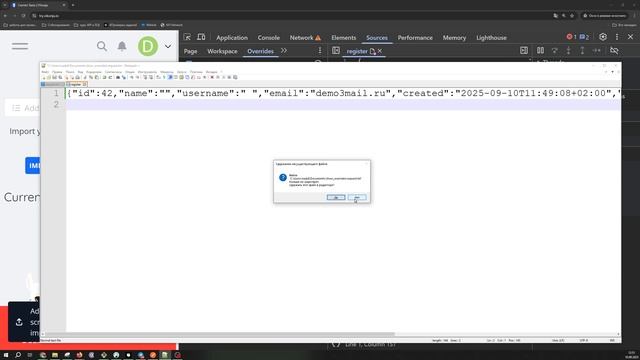
Task: Open the DevTools three-dot customize menu
Action: coord(617,37)
